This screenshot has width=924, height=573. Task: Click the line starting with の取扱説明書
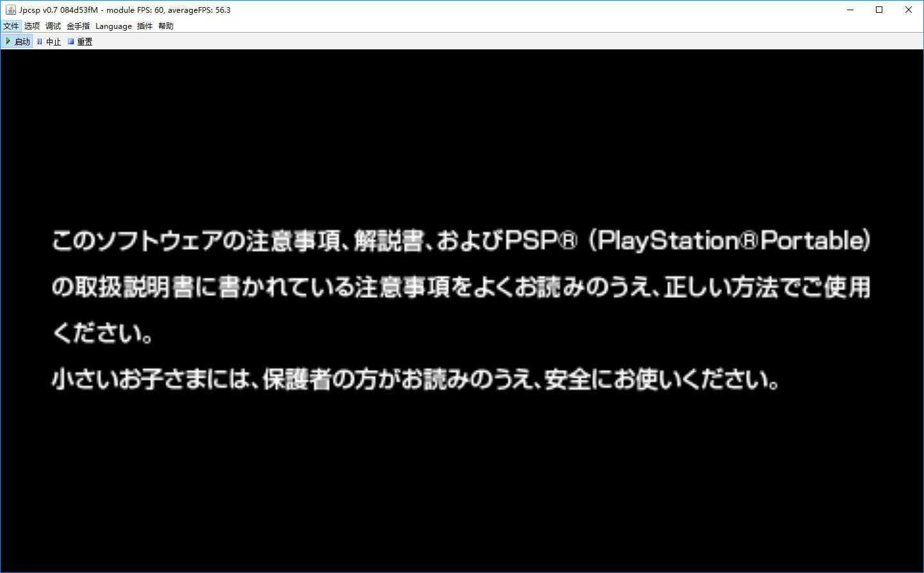click(461, 287)
